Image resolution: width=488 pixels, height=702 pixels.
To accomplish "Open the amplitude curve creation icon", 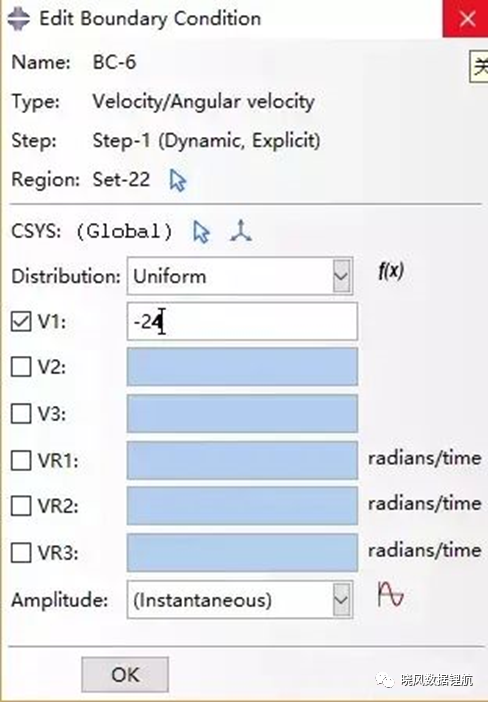I will (x=391, y=595).
